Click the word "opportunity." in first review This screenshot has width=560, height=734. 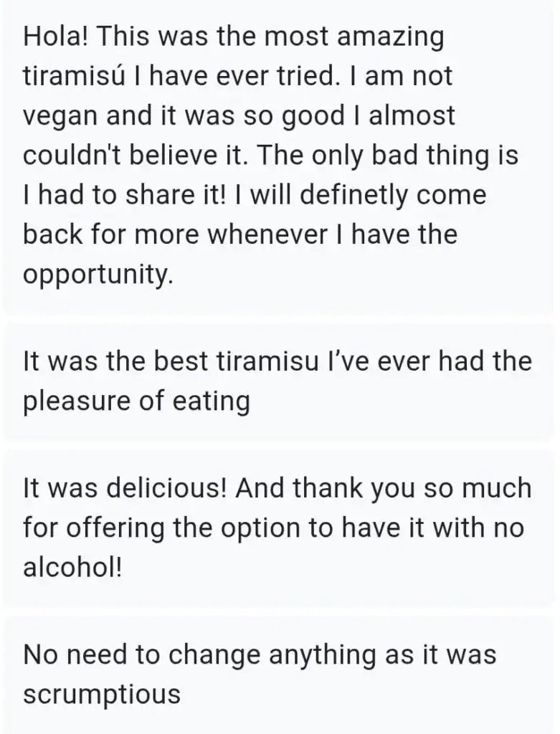[98, 273]
